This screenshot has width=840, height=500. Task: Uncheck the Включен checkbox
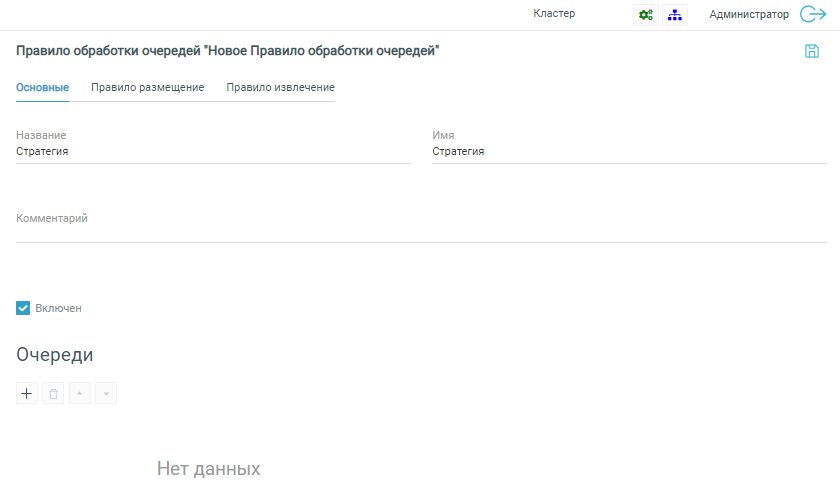[23, 308]
